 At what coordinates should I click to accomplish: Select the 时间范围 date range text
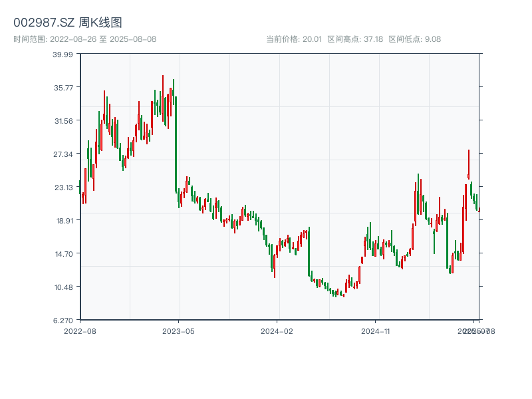85,39
